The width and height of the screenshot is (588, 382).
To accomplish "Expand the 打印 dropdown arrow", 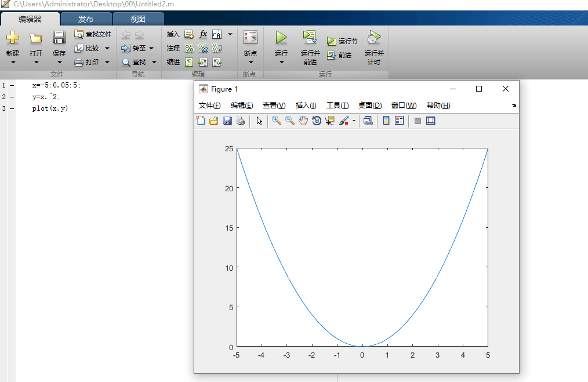I will [x=107, y=62].
